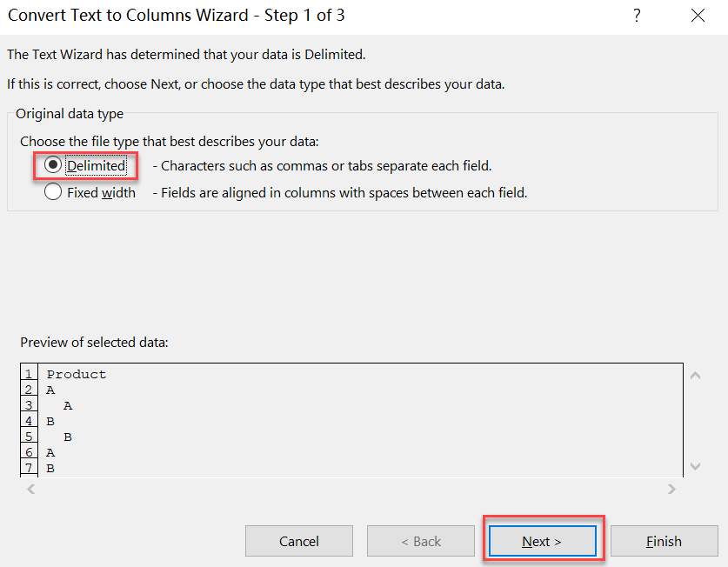Cancel the Text to Columns Wizard
This screenshot has height=567, width=728.
(x=298, y=540)
